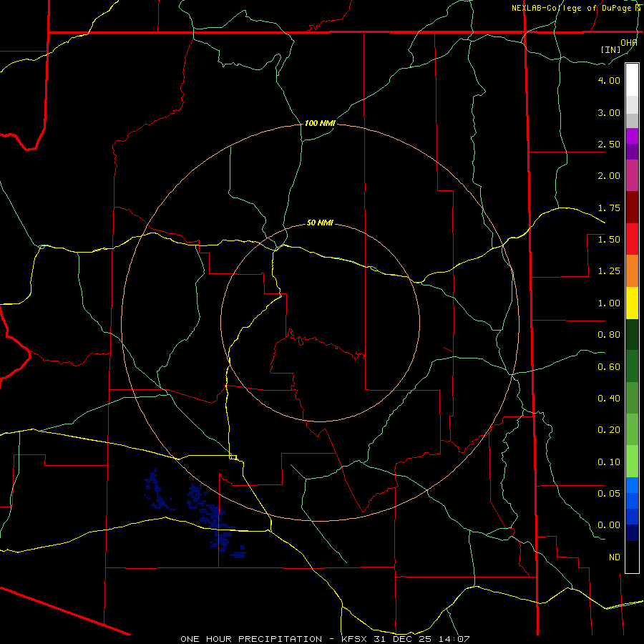The image size is (644, 644).
Task: Click the 1.00 legend value
Action: coord(609,303)
